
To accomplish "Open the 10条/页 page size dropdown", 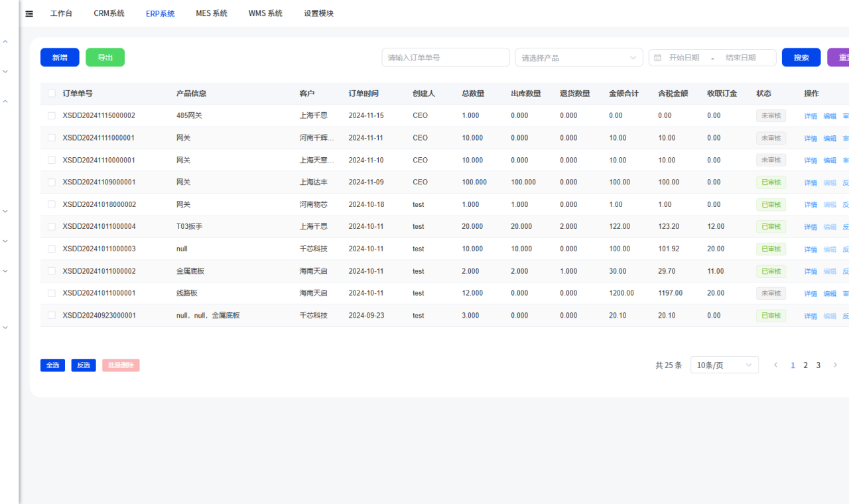I will [724, 365].
